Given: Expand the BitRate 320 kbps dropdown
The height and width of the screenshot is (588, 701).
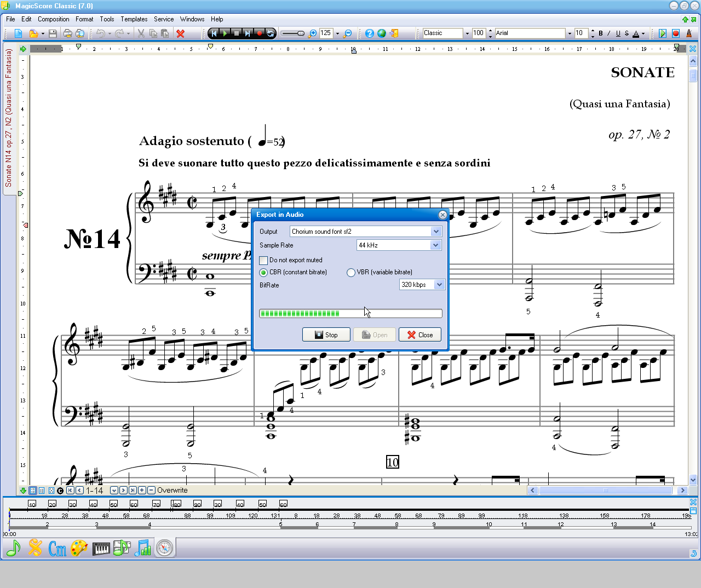Looking at the screenshot, I should 439,285.
